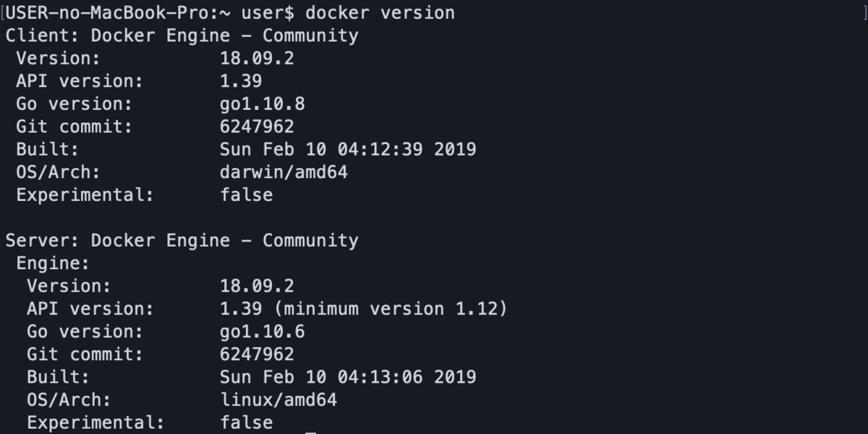Click the 'USER-no-MacBook-Pro:~ user$' shell prompt
This screenshot has height=434, width=868.
click(x=150, y=12)
